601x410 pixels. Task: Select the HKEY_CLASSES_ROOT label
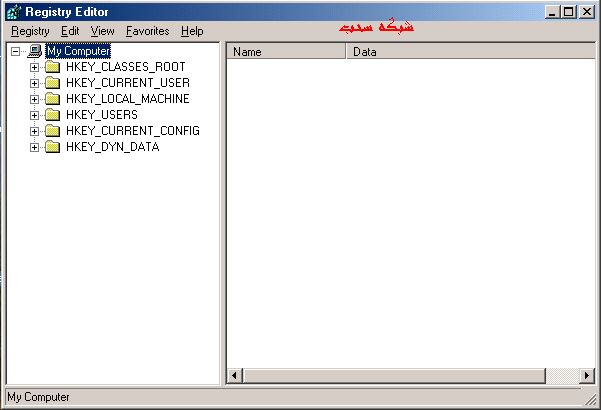click(126, 67)
